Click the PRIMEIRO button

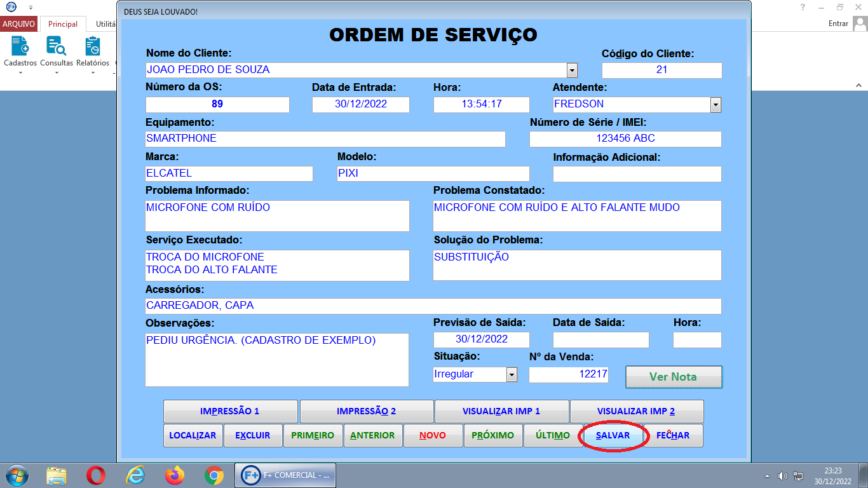(x=313, y=436)
